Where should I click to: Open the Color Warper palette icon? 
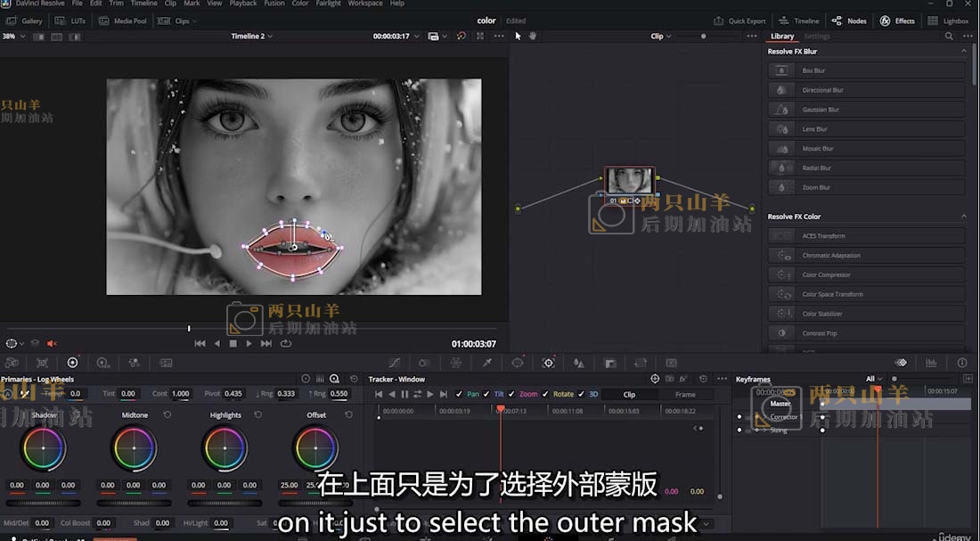[455, 363]
